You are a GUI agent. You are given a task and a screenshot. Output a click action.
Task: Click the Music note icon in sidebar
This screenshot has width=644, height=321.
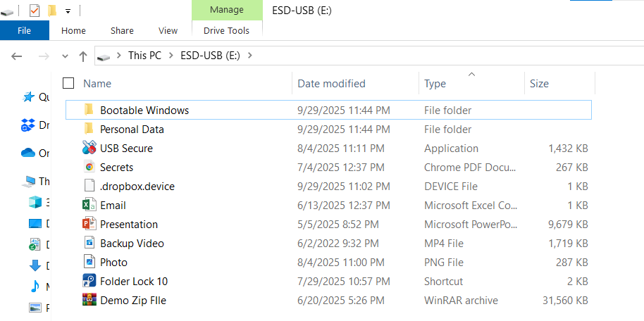coord(35,286)
